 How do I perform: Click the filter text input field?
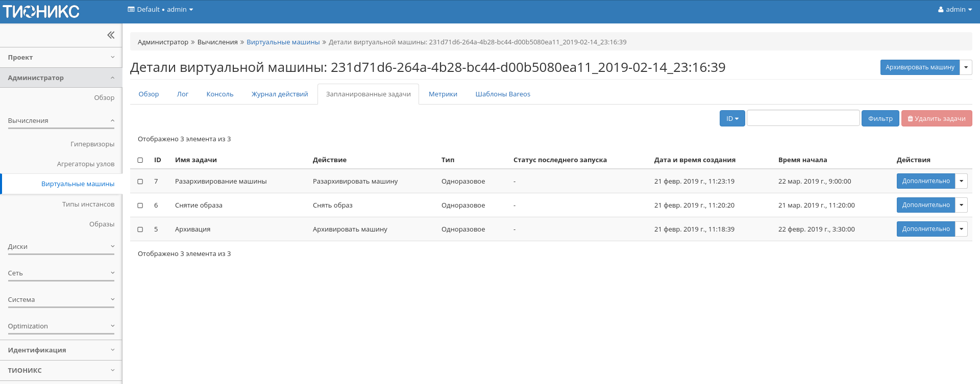[803, 118]
